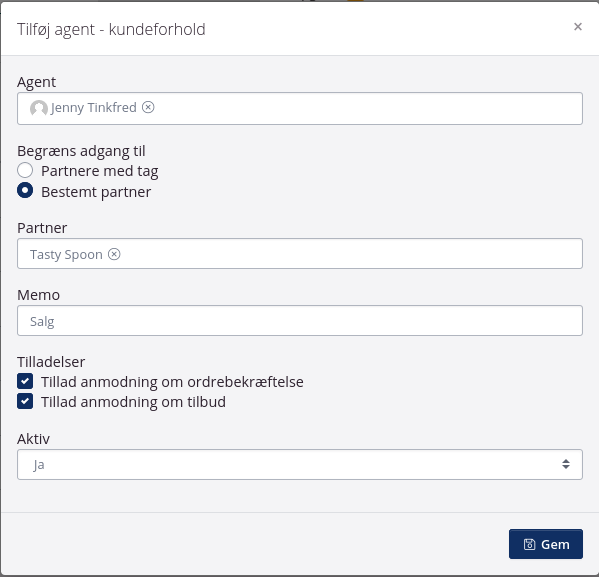
Task: Click inside the Memo field containing Salg
Action: tap(300, 321)
